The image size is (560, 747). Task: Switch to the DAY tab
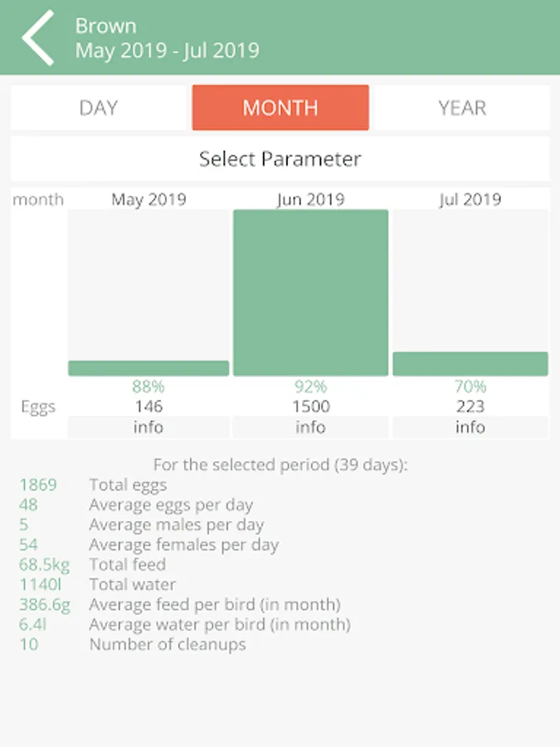click(99, 108)
